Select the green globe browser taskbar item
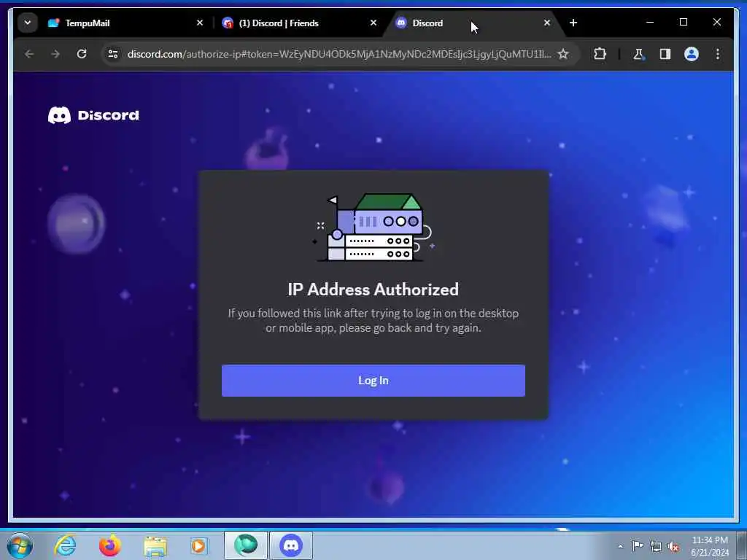 coord(245,545)
